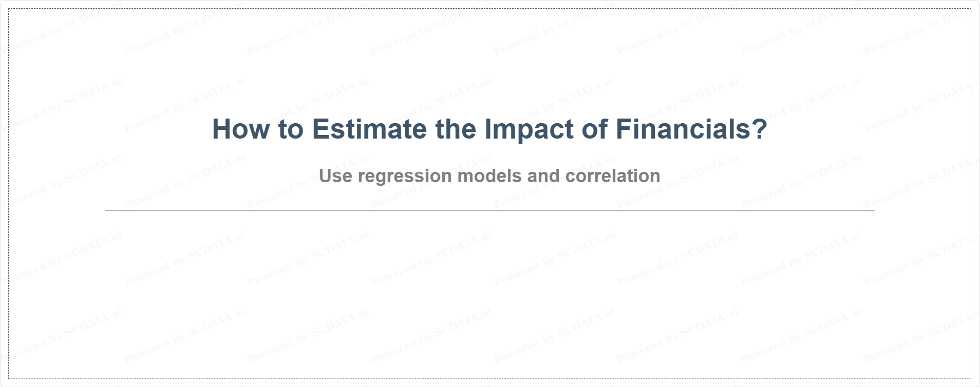This screenshot has height=387, width=980.
Task: Select the word "regression" in the subtitle
Action: [x=404, y=176]
